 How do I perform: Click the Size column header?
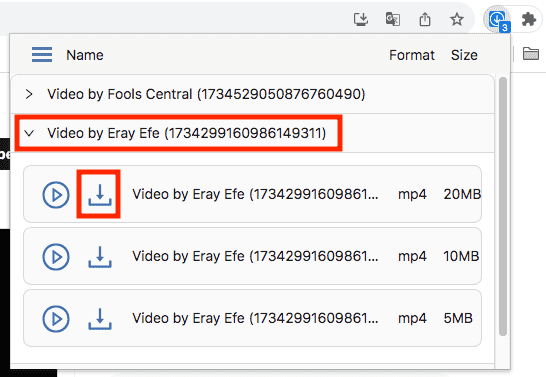coord(464,55)
